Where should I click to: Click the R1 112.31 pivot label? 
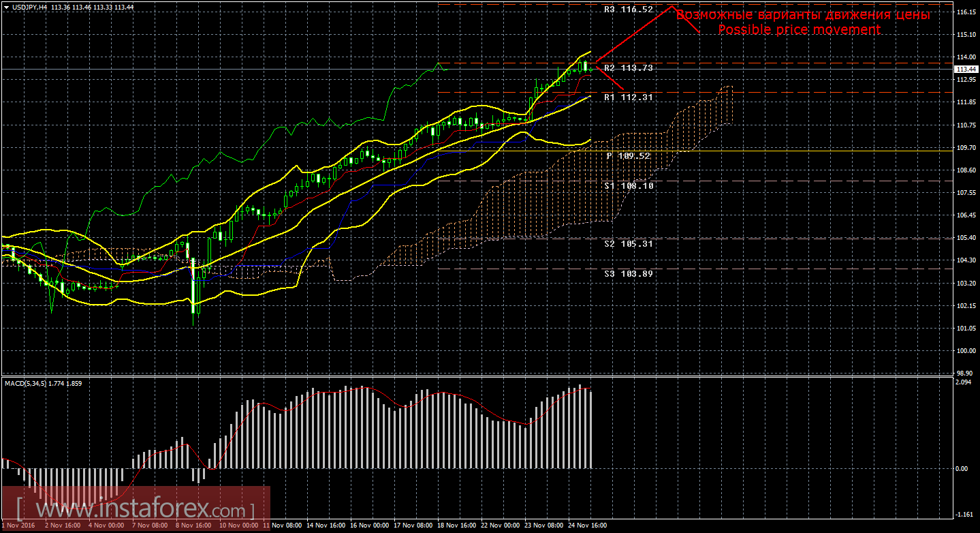click(x=628, y=97)
